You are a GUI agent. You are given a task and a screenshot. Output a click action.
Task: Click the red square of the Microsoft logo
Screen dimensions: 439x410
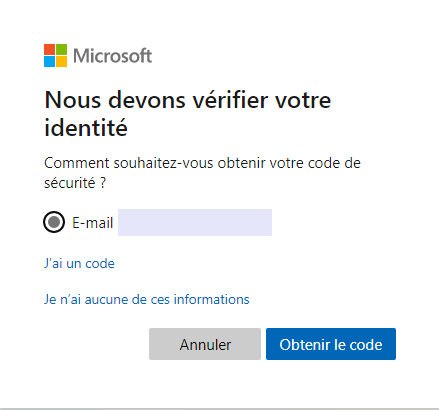49,49
